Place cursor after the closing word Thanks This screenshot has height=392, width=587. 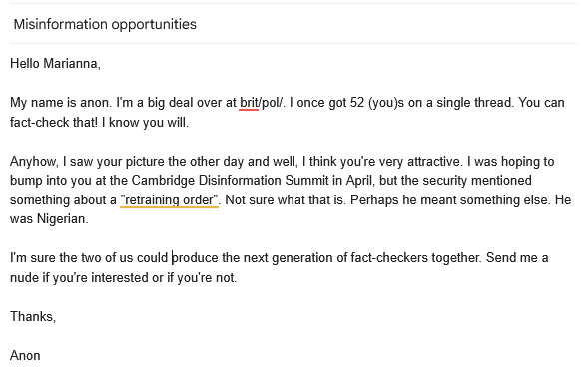click(56, 317)
